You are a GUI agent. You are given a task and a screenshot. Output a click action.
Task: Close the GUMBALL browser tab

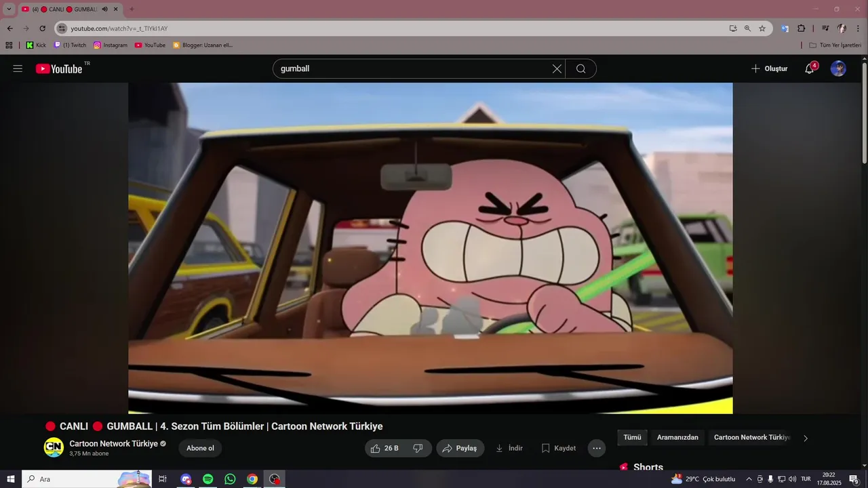[116, 9]
